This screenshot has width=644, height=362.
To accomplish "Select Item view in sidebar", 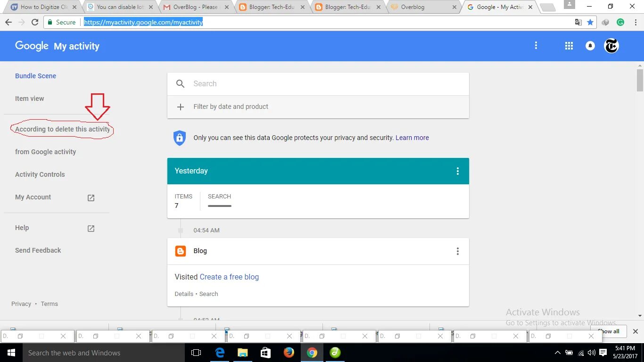I will 29,99.
